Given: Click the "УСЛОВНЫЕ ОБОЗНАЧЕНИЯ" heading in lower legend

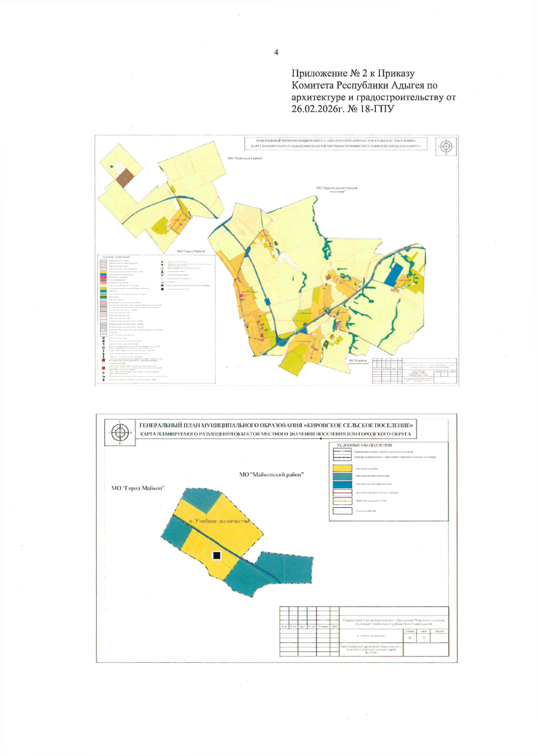Looking at the screenshot, I should click(x=364, y=445).
